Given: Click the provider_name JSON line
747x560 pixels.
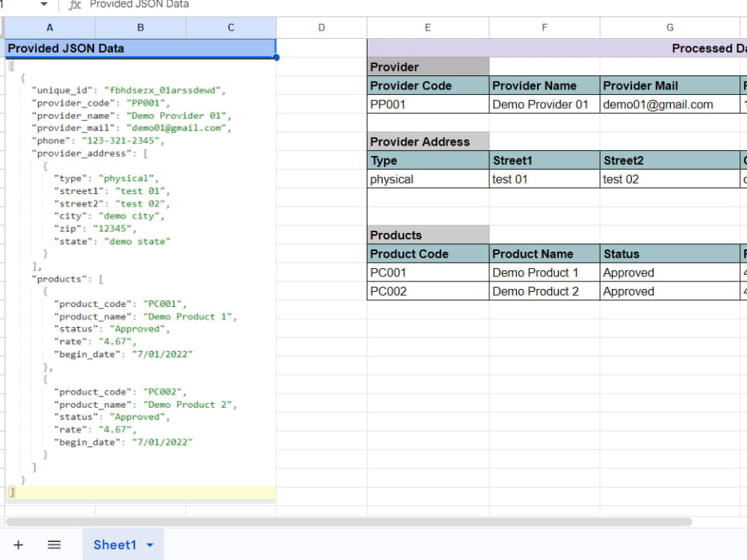Looking at the screenshot, I should [131, 116].
